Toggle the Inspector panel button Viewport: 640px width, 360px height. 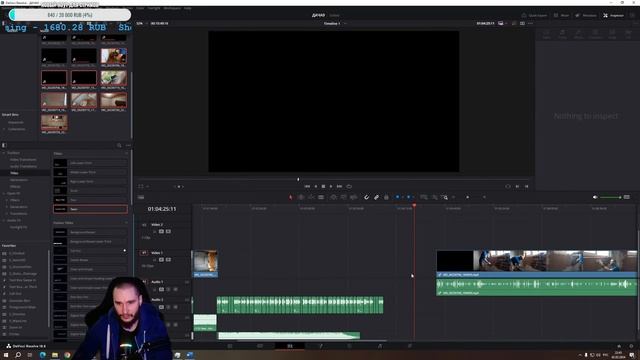click(613, 15)
